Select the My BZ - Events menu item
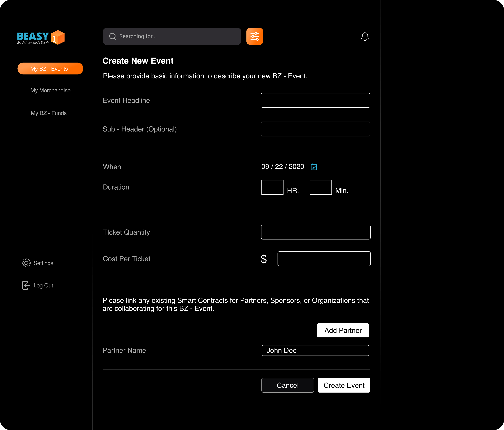The image size is (504, 430). 50,69
